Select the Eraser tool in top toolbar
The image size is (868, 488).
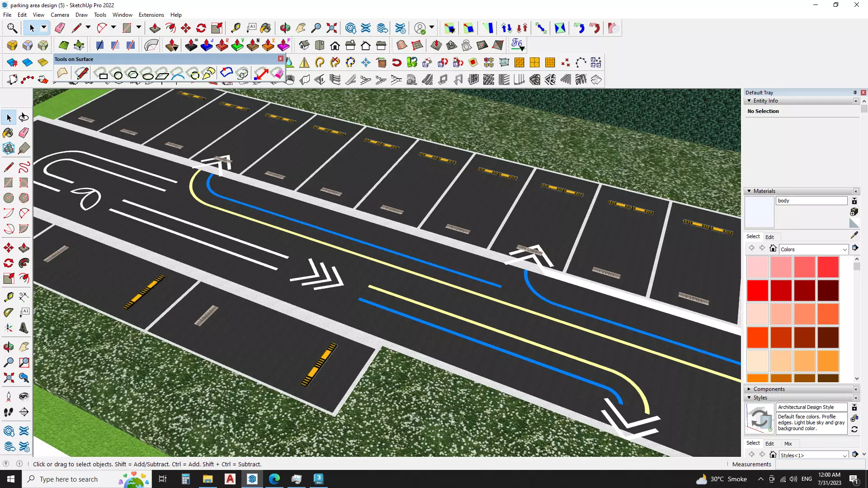60,28
